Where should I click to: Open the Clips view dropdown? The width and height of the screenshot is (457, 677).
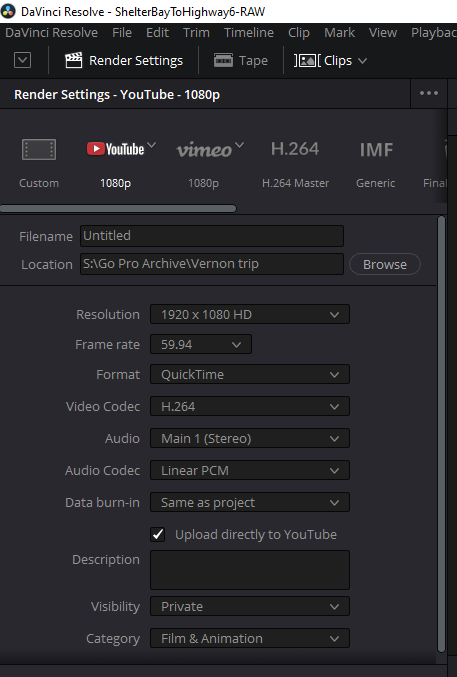coord(331,61)
